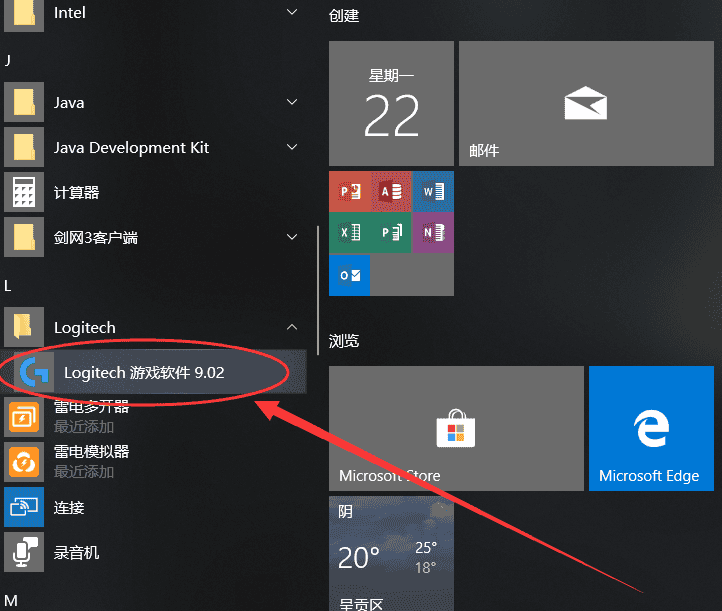Viewport: 722px width, 611px height.
Task: Launch Outlook from the Office tile group
Action: point(350,275)
